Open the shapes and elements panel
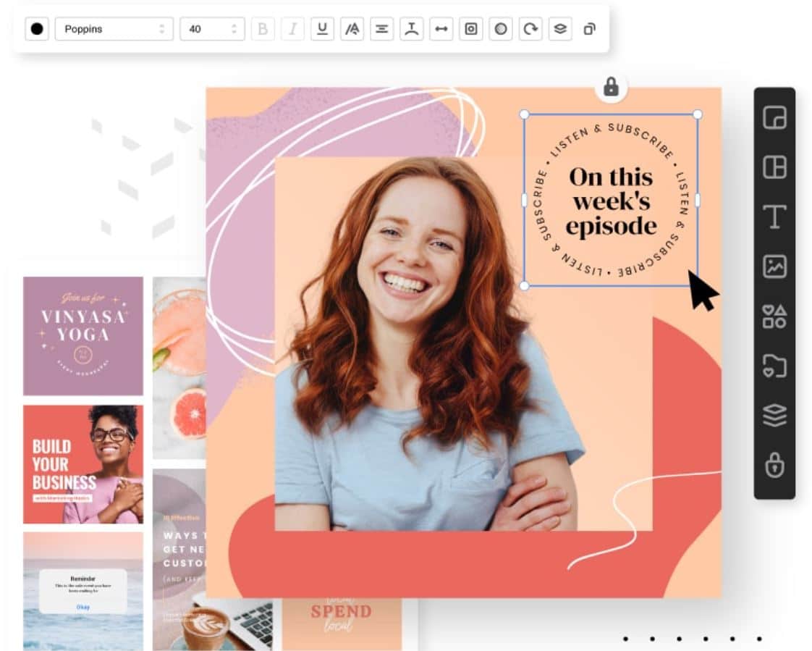 point(774,316)
